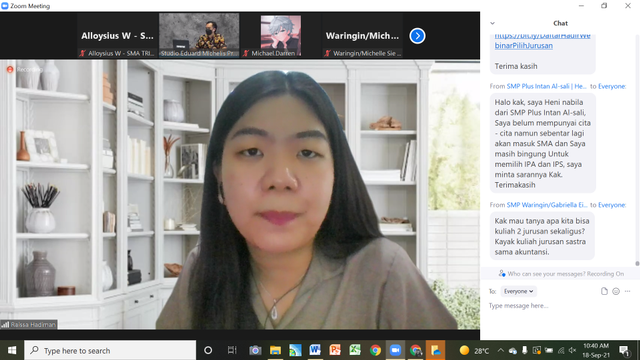Open the Windows Start menu
This screenshot has width=640, height=360.
12,350
